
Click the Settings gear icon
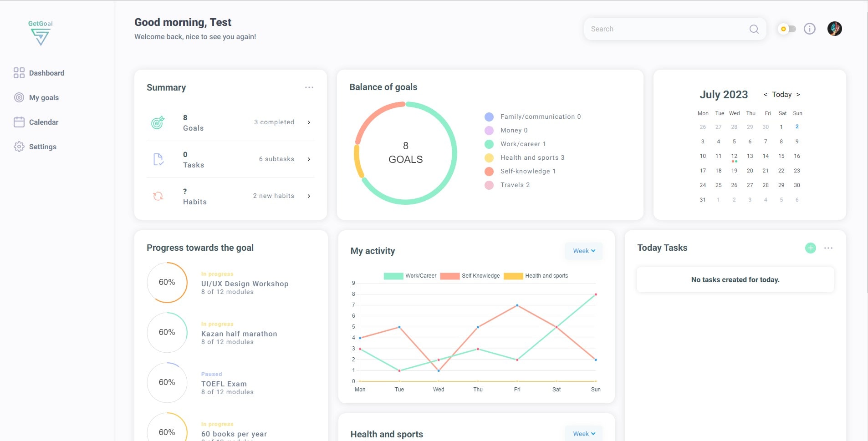pyautogui.click(x=19, y=147)
